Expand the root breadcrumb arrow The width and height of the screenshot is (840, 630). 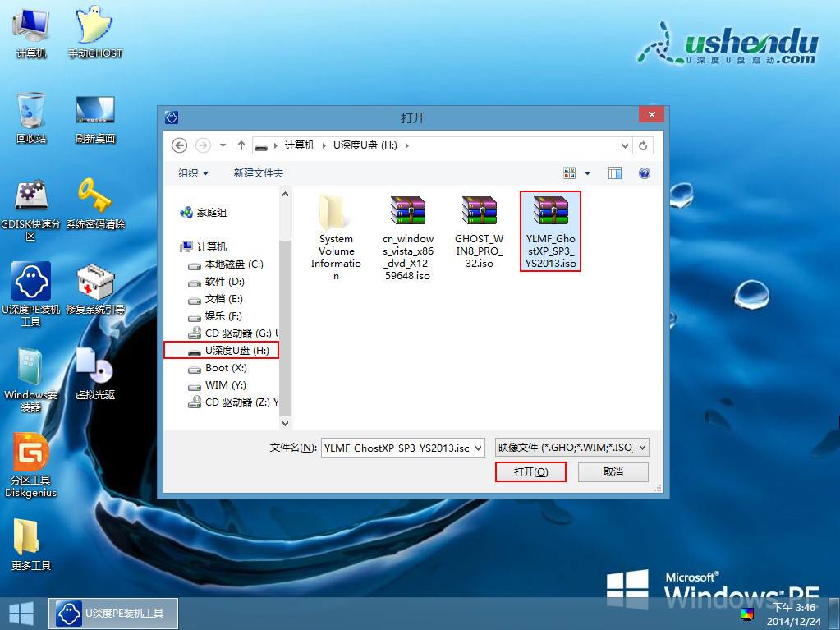pyautogui.click(x=275, y=145)
